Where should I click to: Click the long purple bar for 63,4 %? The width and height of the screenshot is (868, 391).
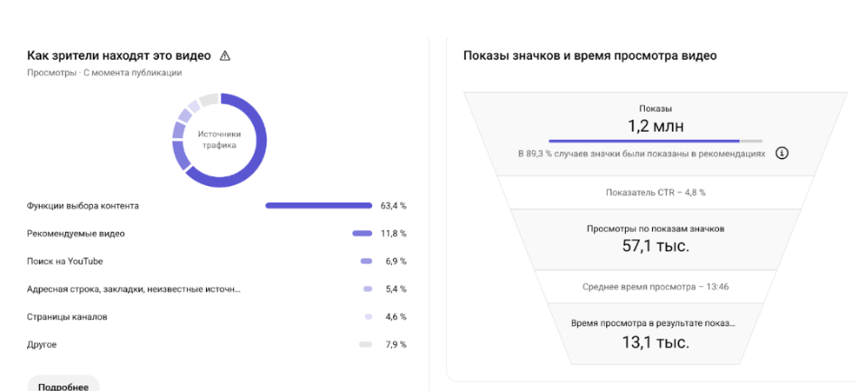[318, 206]
